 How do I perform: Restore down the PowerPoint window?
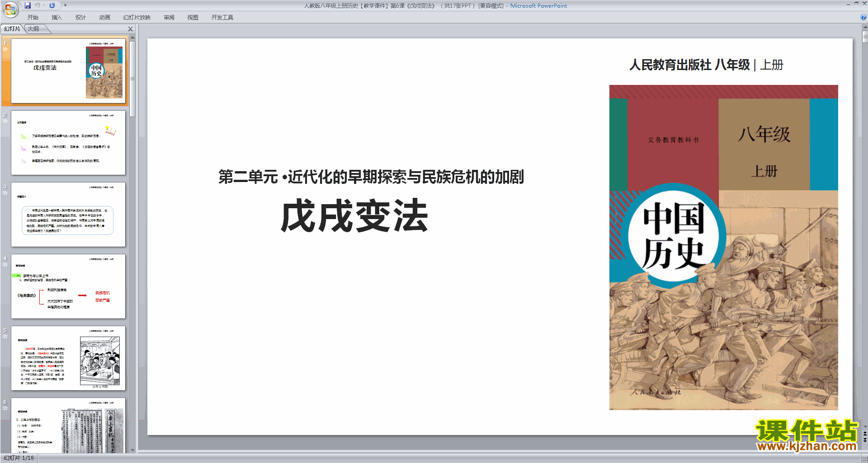point(856,4)
